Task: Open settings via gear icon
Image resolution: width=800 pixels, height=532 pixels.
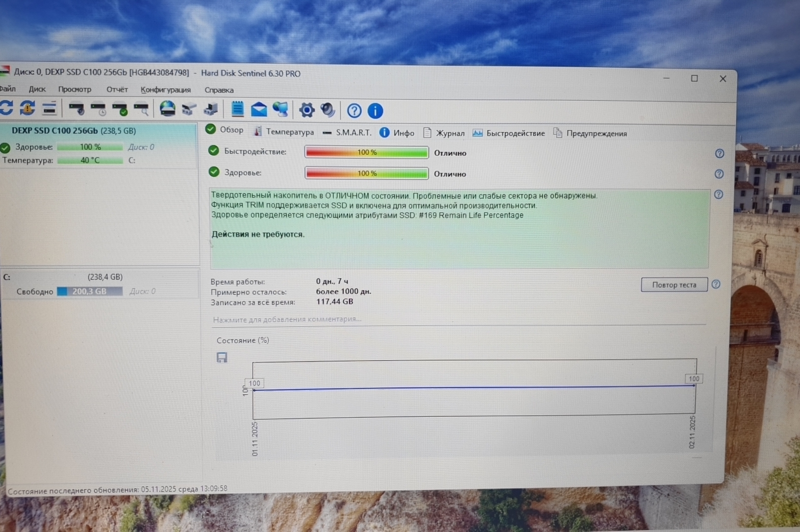Action: [306, 110]
